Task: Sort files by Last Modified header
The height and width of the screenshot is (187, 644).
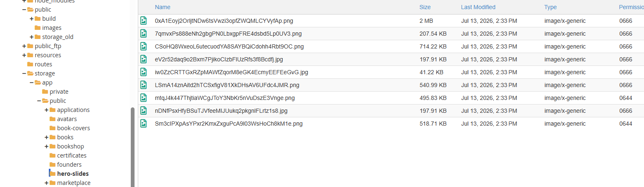Action: click(478, 7)
